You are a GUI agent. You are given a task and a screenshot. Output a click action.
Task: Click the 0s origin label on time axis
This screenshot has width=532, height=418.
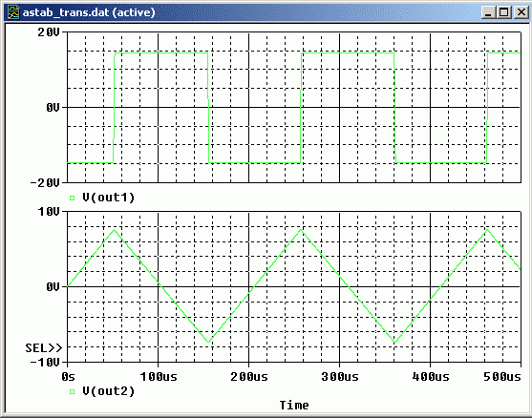tap(68, 377)
